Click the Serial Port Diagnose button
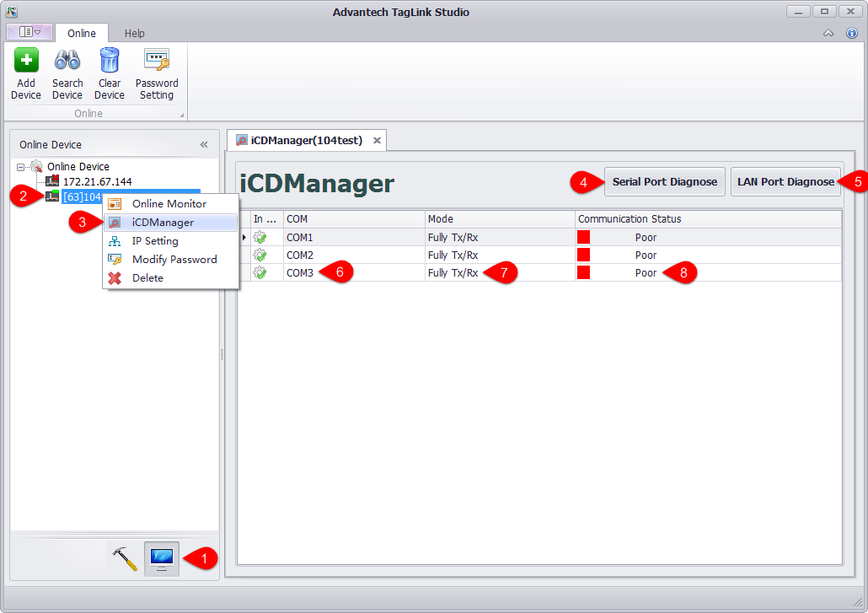 point(664,182)
